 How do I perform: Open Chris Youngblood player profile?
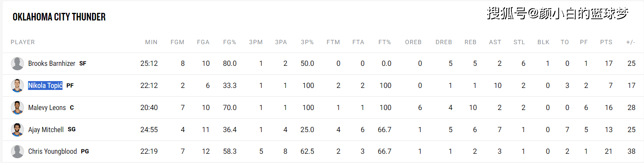(x=52, y=151)
